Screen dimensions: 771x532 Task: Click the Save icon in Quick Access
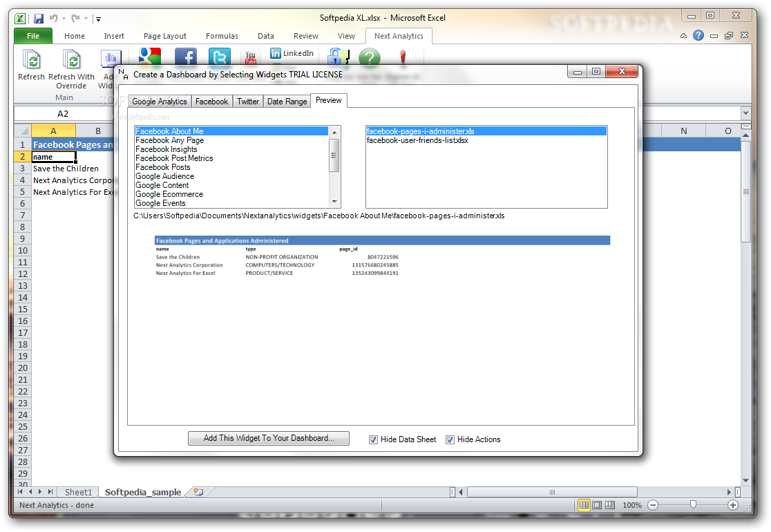point(39,19)
